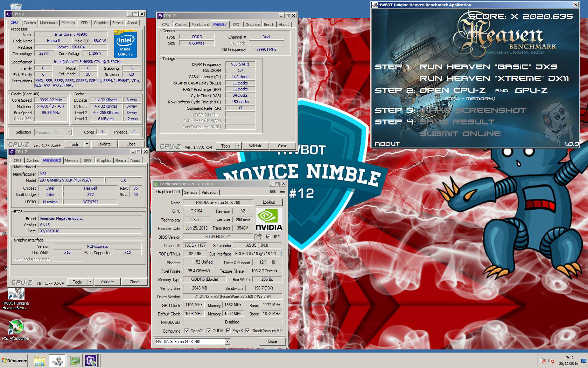
Task: Open Tools dropdown arrow in CPU-Z CPU window
Action: (x=87, y=144)
